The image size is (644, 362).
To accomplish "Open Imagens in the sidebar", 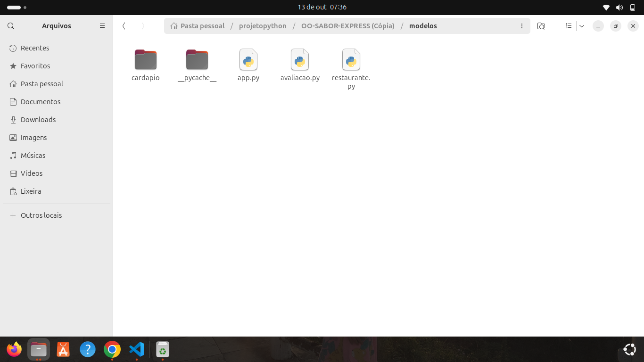I will tap(57, 138).
